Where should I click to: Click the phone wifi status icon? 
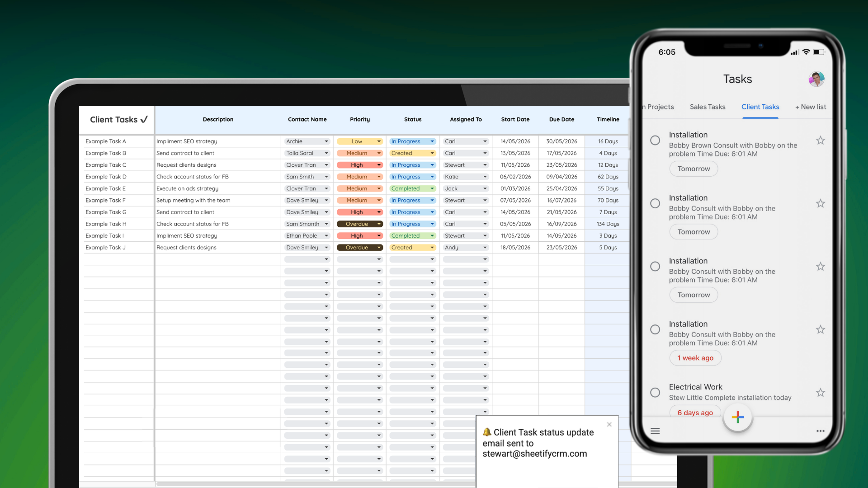click(806, 52)
